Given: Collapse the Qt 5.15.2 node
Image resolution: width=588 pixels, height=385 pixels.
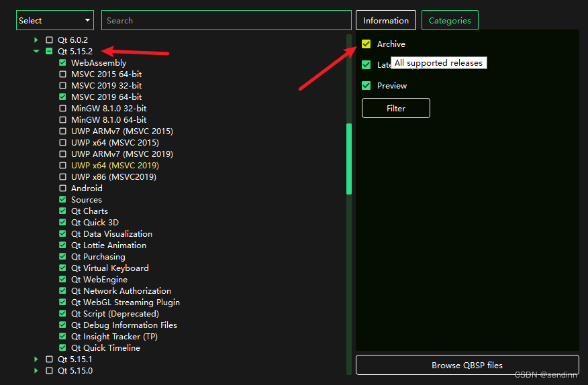Looking at the screenshot, I should pos(36,51).
